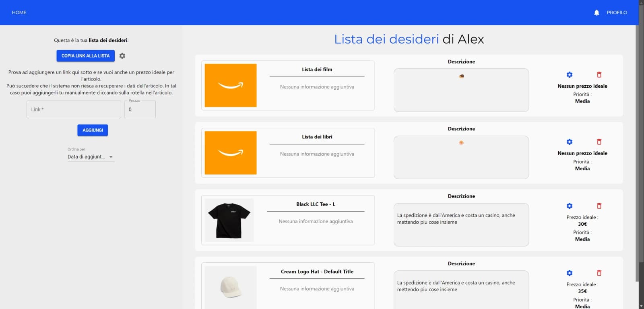Viewport: 644px width, 309px height.
Task: Open list settings gear beside copy link button
Action: [122, 56]
